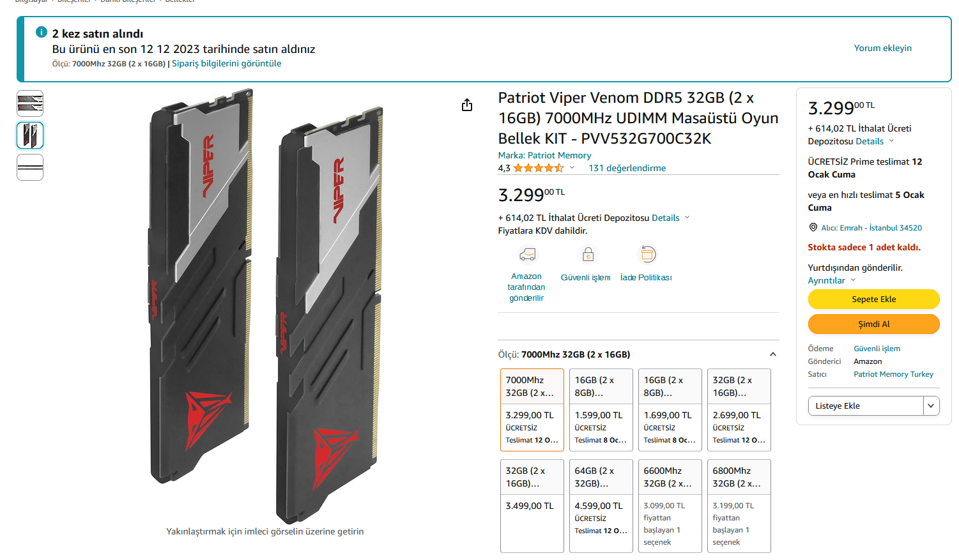Click the Sepete Ekle button

pos(874,299)
